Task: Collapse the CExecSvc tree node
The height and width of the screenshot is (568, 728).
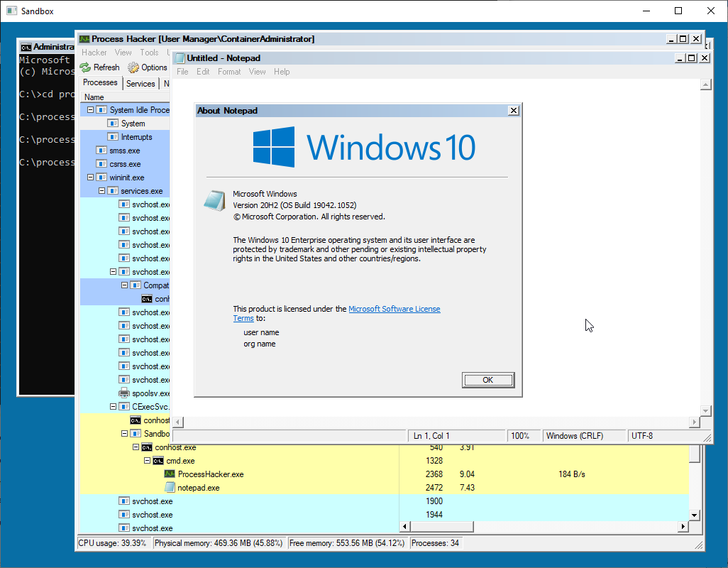Action: point(113,406)
